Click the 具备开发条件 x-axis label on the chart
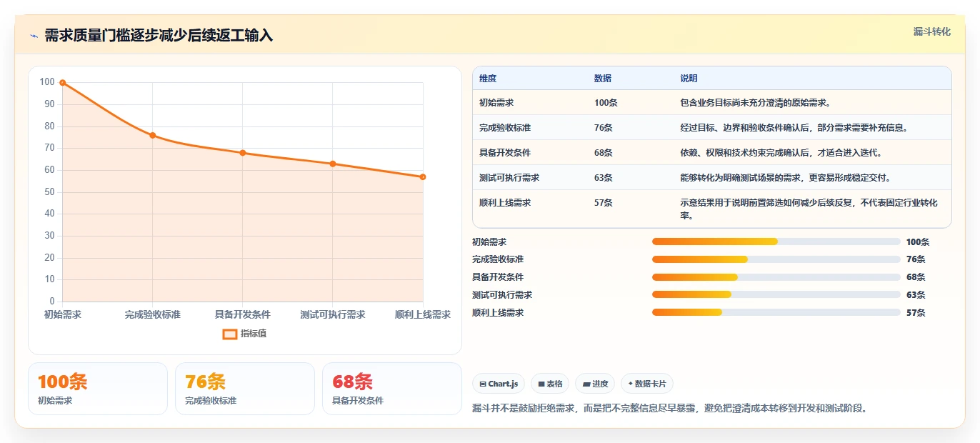The image size is (980, 443). click(243, 314)
